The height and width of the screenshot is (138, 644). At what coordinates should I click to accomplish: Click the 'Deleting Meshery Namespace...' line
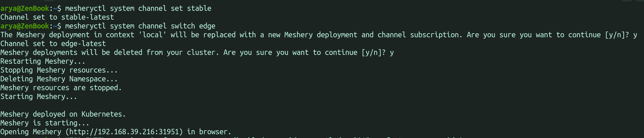59,79
